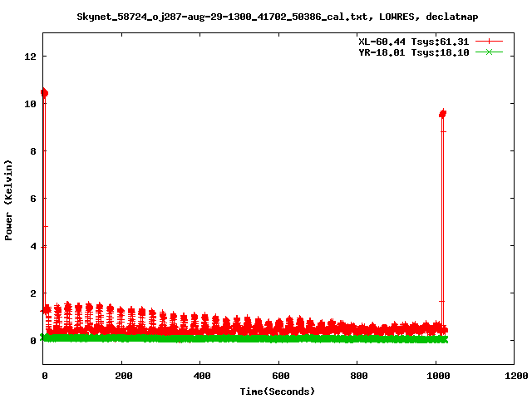Click the y-axis tick label 4
532x399 pixels.
pyautogui.click(x=33, y=246)
